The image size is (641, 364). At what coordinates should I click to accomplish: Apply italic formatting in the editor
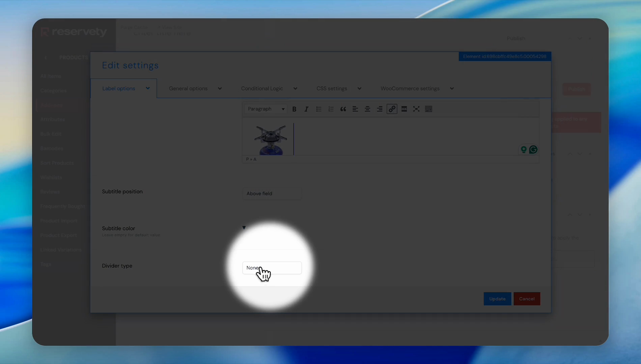[306, 109]
